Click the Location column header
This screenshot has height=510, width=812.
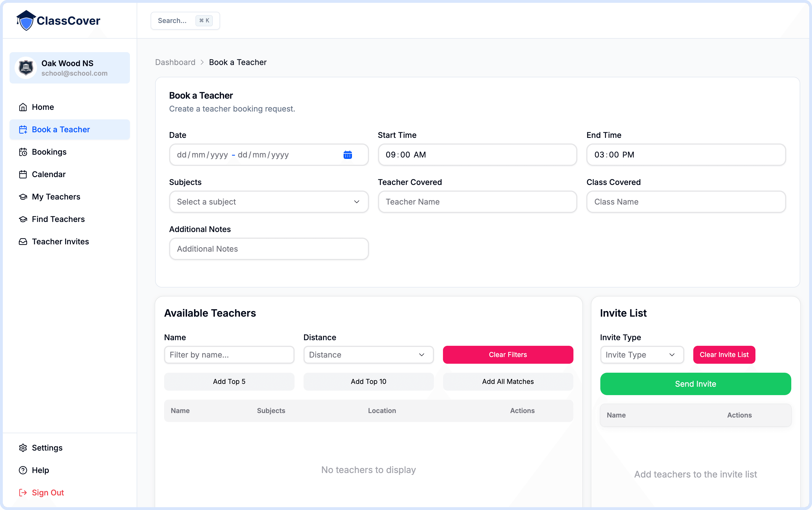pyautogui.click(x=382, y=411)
